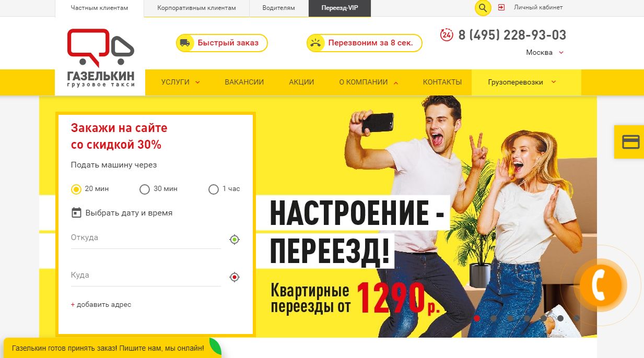
Task: Open the floating orange phone call widget
Action: pos(601,284)
